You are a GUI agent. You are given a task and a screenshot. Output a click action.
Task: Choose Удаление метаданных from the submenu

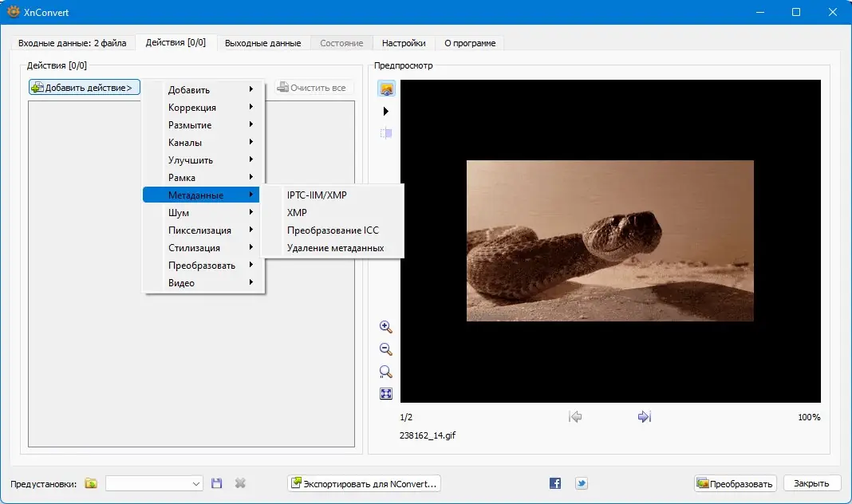[335, 248]
